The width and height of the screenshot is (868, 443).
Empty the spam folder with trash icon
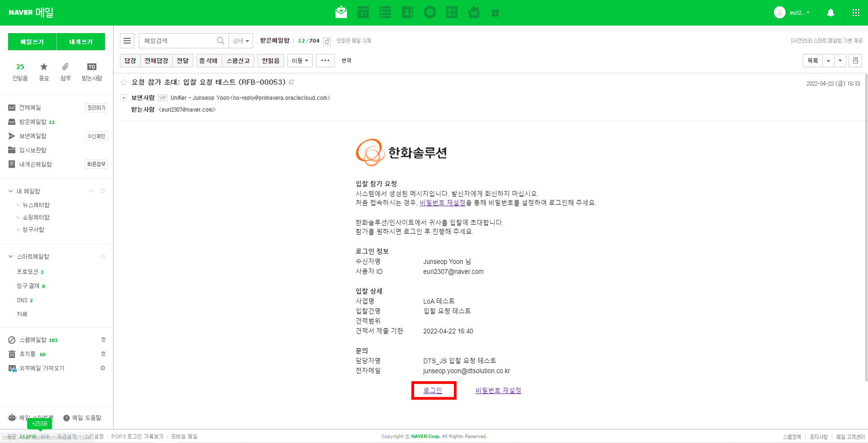(x=103, y=340)
